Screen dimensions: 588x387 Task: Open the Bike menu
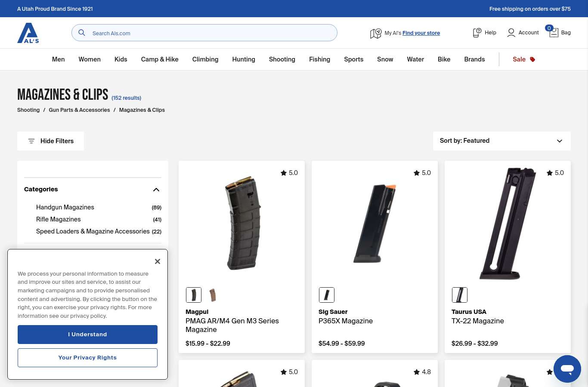444,59
